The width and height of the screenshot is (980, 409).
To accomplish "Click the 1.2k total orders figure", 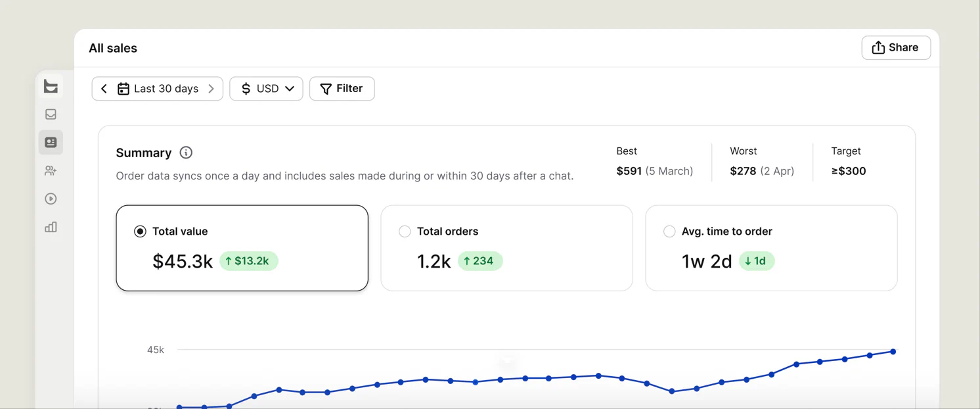I will click(434, 262).
